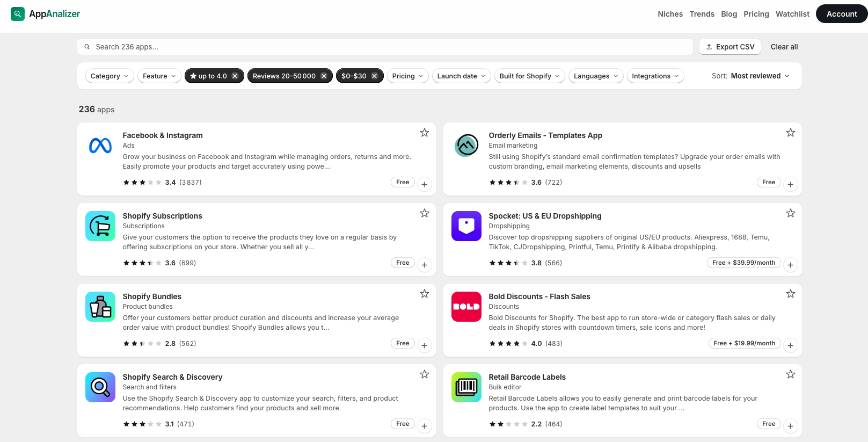Remove the Reviews 20–50000 filter
The height and width of the screenshot is (442, 868).
click(x=324, y=76)
